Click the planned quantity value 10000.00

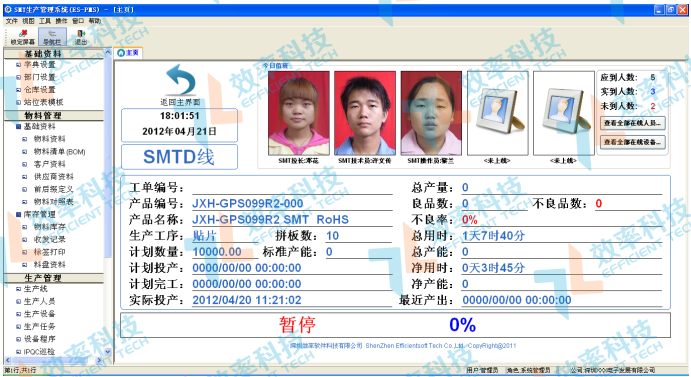[x=217, y=252]
